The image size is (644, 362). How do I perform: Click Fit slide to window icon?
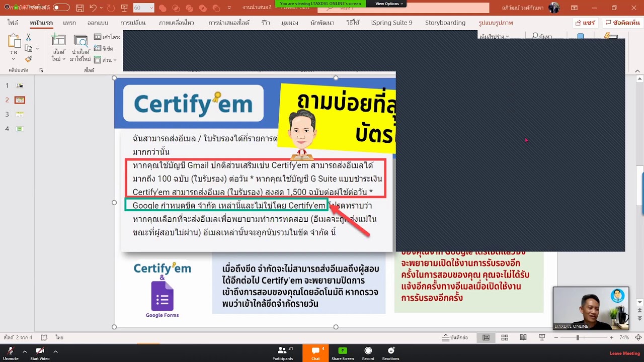click(x=638, y=337)
